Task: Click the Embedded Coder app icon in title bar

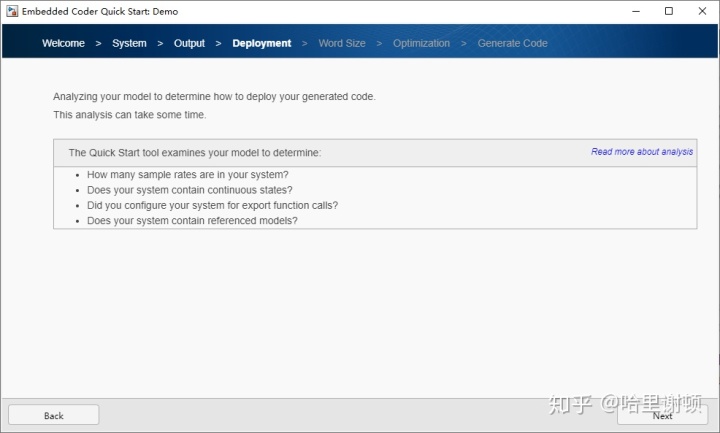Action: [x=12, y=11]
